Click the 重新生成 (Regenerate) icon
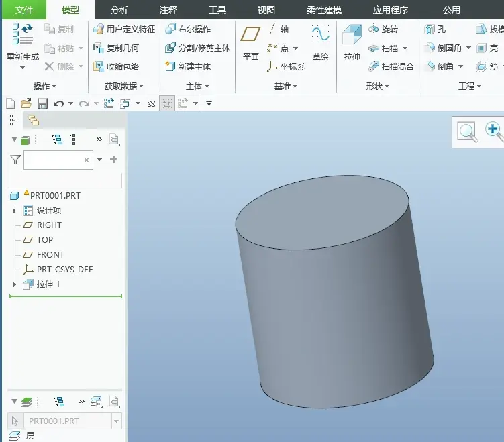Viewport: 504px width, 442px height. pos(23,34)
